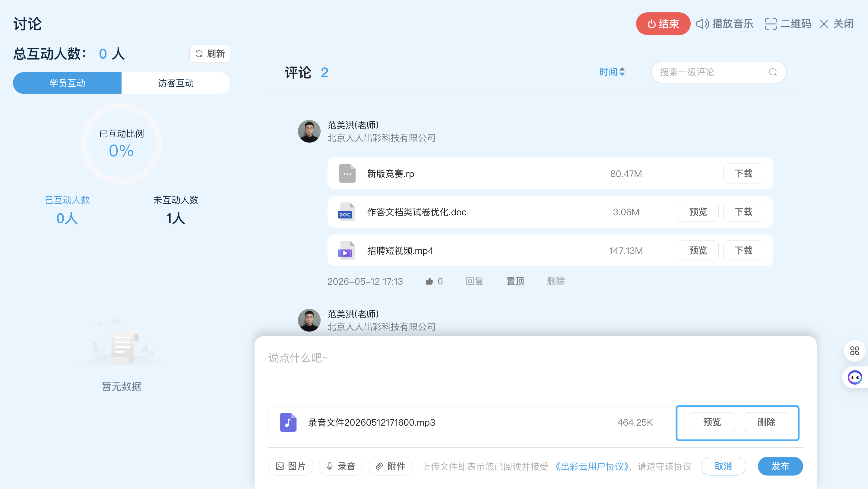This screenshot has height=489, width=868.
Task: Click second comment's 范美洪 avatar
Action: point(309,320)
